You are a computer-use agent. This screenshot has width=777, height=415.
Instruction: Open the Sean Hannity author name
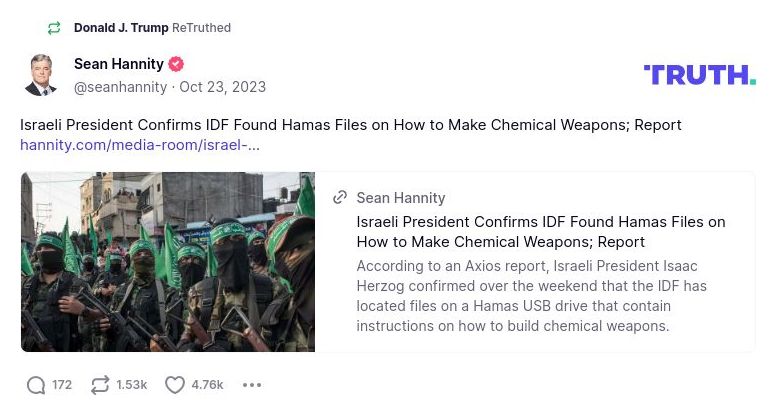coord(118,64)
